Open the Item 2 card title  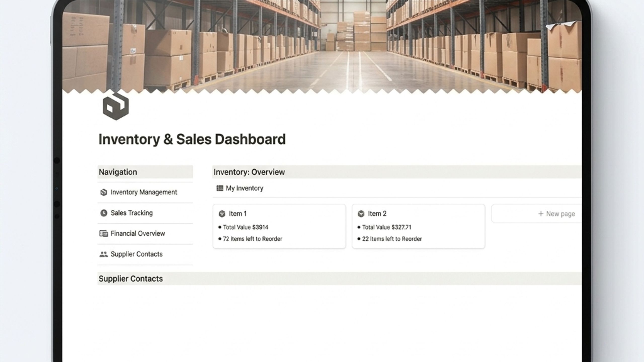tap(377, 214)
